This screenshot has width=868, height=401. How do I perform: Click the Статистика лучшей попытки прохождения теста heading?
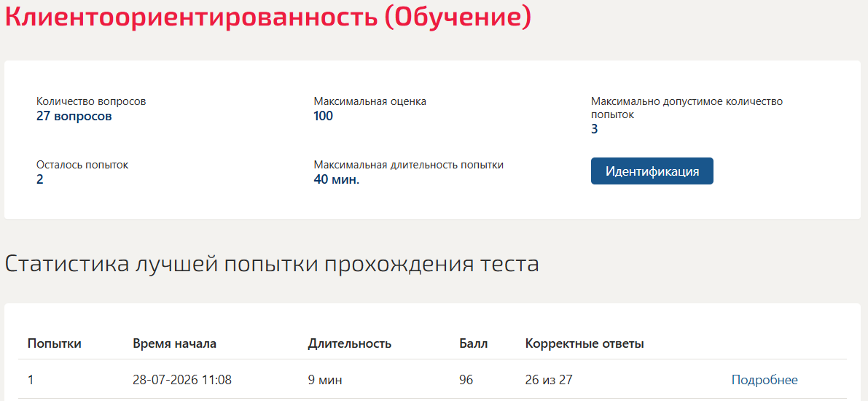point(271,264)
